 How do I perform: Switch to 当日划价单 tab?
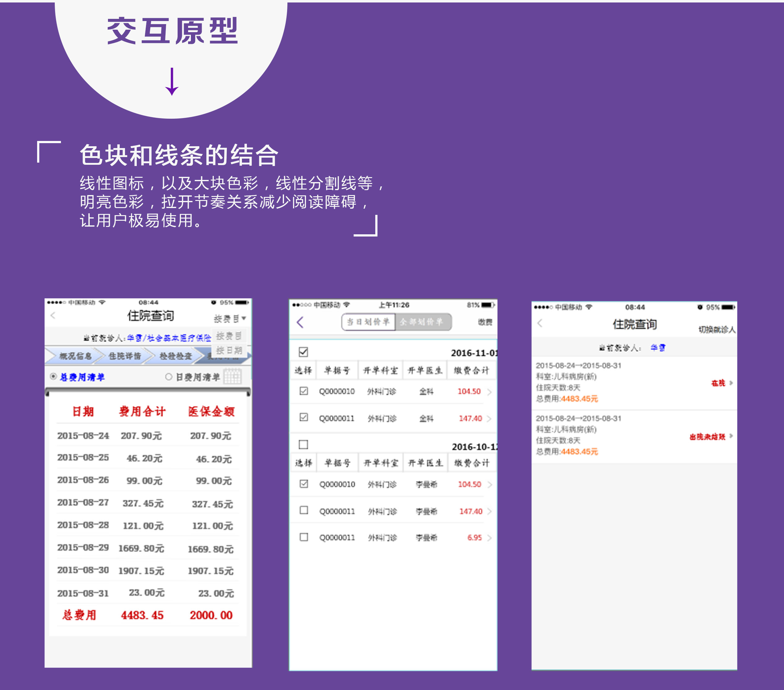(x=368, y=322)
